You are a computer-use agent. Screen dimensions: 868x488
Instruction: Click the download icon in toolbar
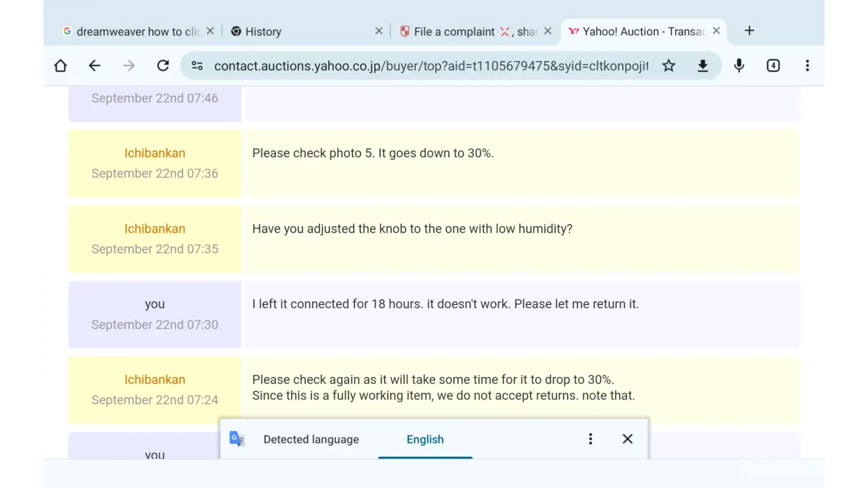[703, 66]
